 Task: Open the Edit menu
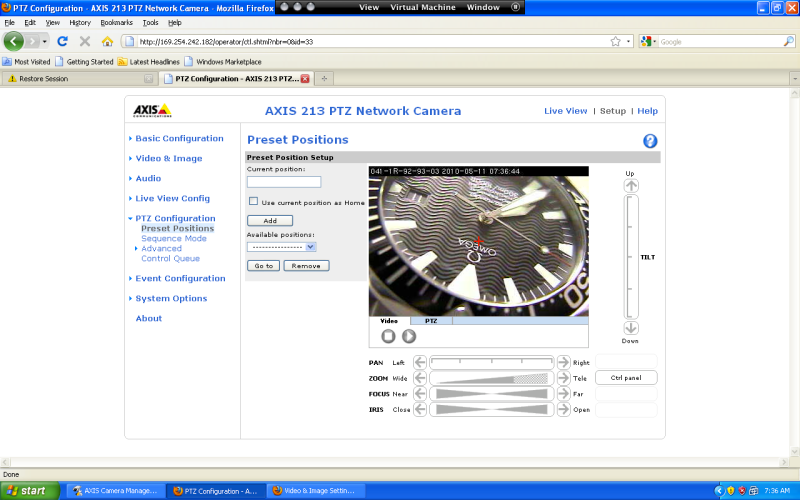[30, 22]
